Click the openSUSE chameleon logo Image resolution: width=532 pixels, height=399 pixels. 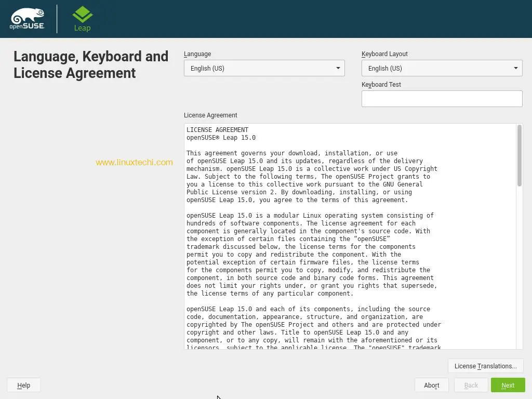(27, 19)
